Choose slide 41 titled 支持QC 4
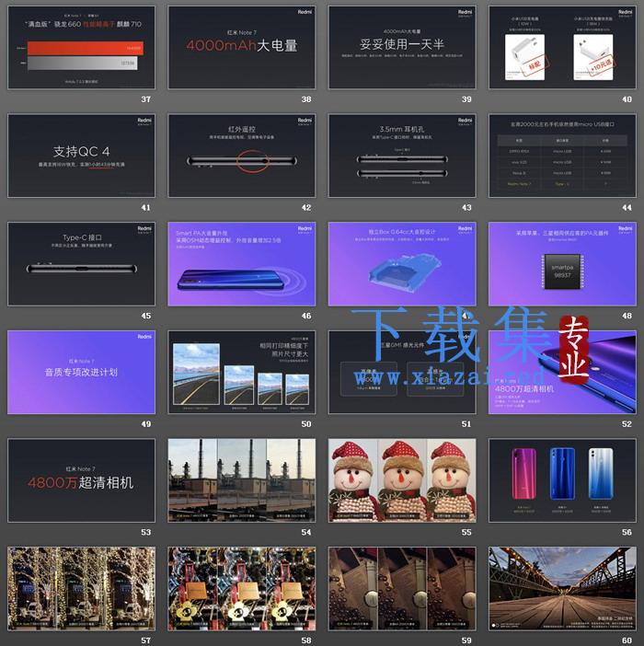 click(x=81, y=156)
